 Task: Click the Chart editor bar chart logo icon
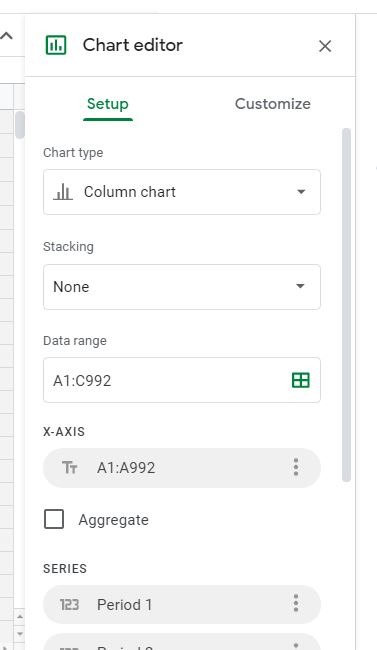coord(56,45)
